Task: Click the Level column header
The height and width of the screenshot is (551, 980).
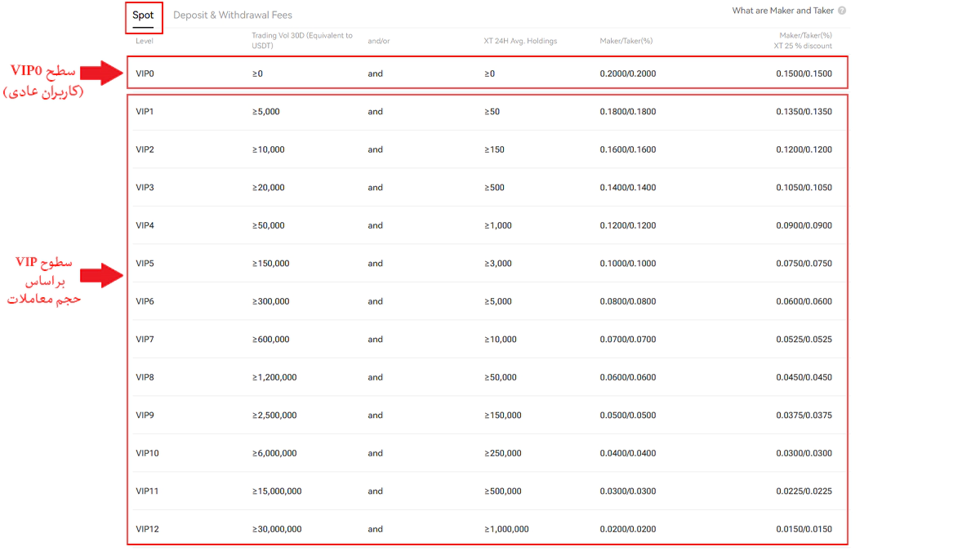Action: (144, 41)
